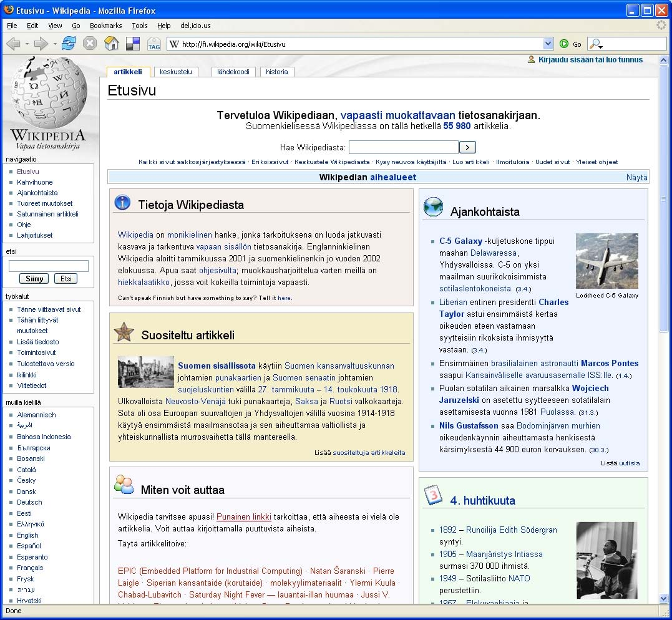Click the calendar icon by 4. huhtikuuta
The width and height of the screenshot is (672, 620).
433,495
